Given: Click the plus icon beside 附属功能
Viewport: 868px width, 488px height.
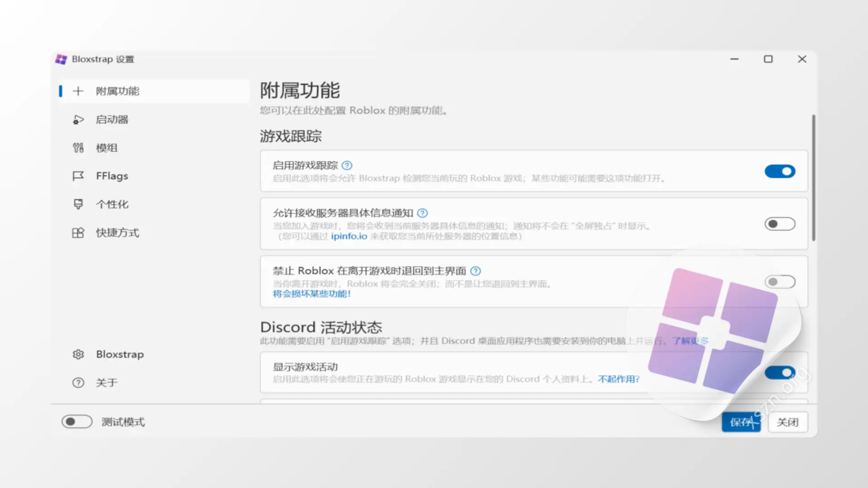Looking at the screenshot, I should click(x=78, y=91).
